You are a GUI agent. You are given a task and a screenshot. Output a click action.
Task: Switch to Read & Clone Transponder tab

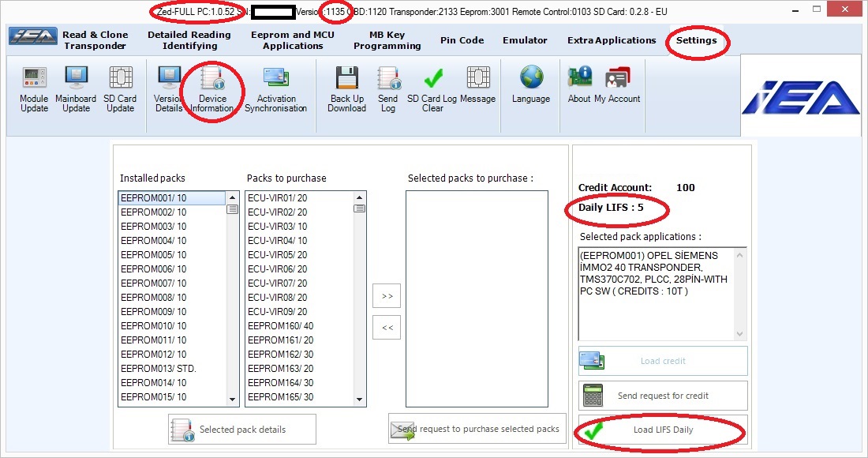coord(95,39)
